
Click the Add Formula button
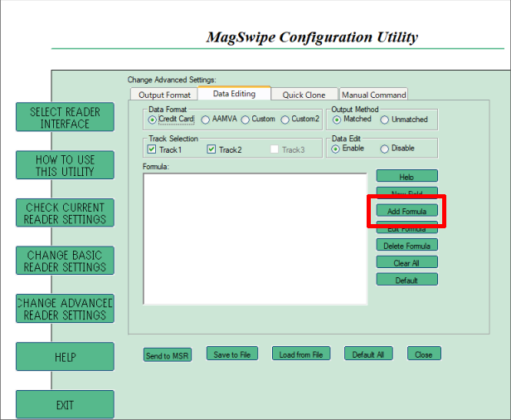406,212
